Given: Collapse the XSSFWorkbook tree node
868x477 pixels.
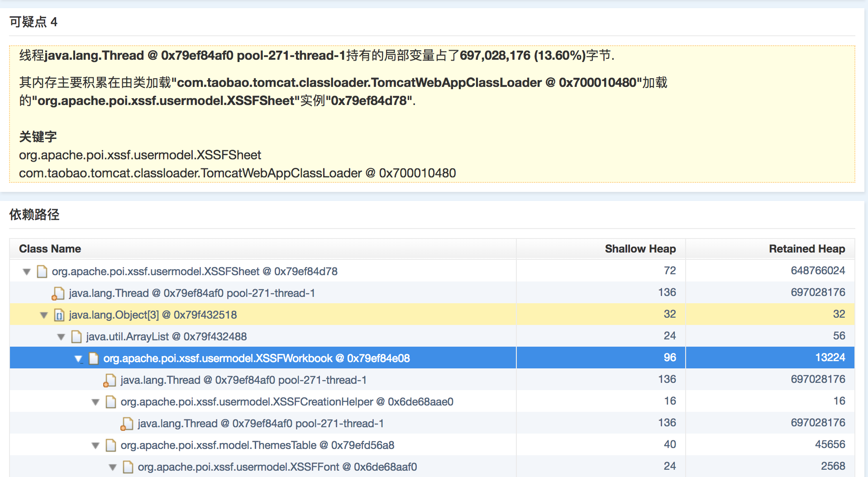Looking at the screenshot, I should (78, 358).
